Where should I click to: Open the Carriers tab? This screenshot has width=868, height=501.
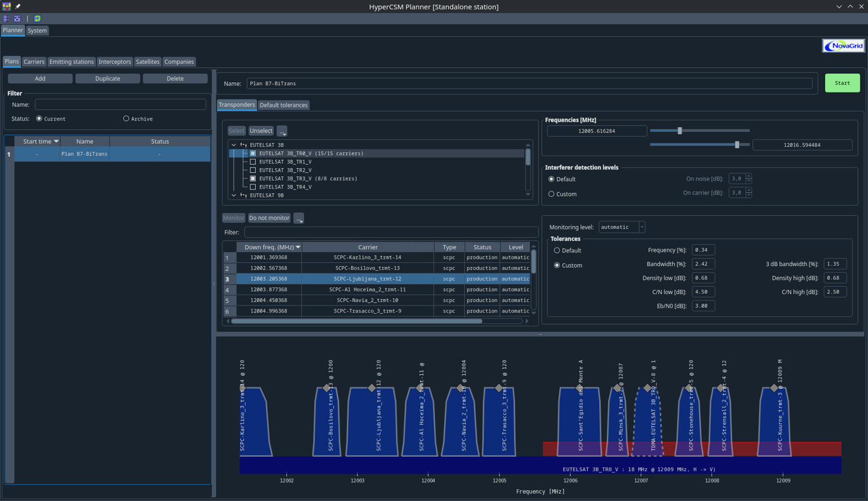34,61
